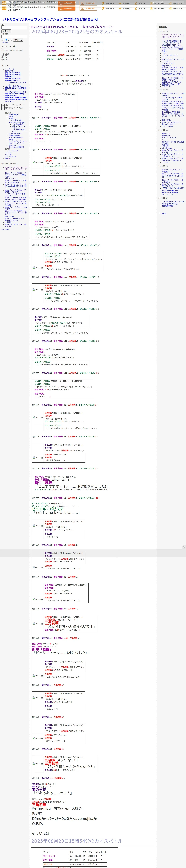This screenshot has height=868, width=186.
Task: Expand the 調達データベース-バトロイ section
Action: [3, 105]
